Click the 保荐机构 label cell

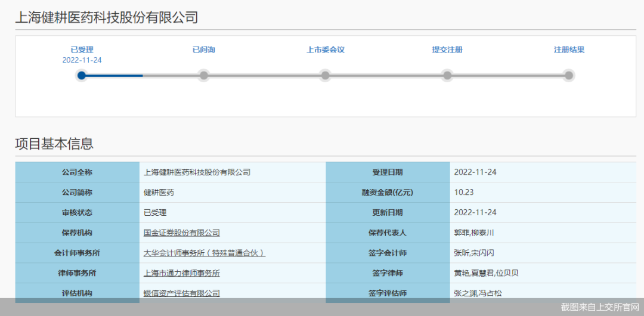(77, 233)
